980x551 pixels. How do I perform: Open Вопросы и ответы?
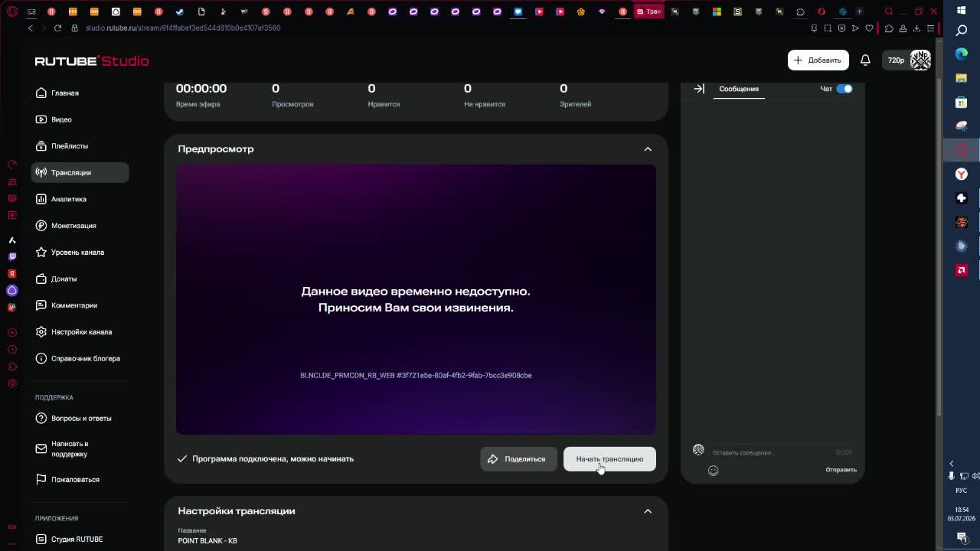pos(80,418)
